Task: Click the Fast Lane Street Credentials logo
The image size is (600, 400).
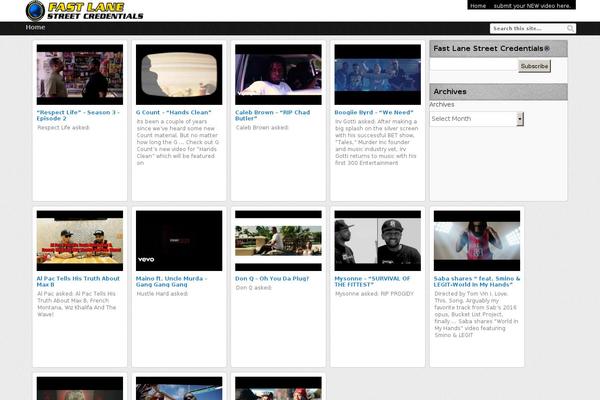Action: 85,11
